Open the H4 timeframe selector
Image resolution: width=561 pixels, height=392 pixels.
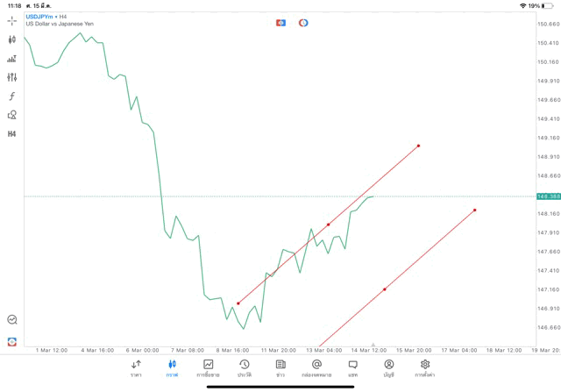click(x=12, y=134)
